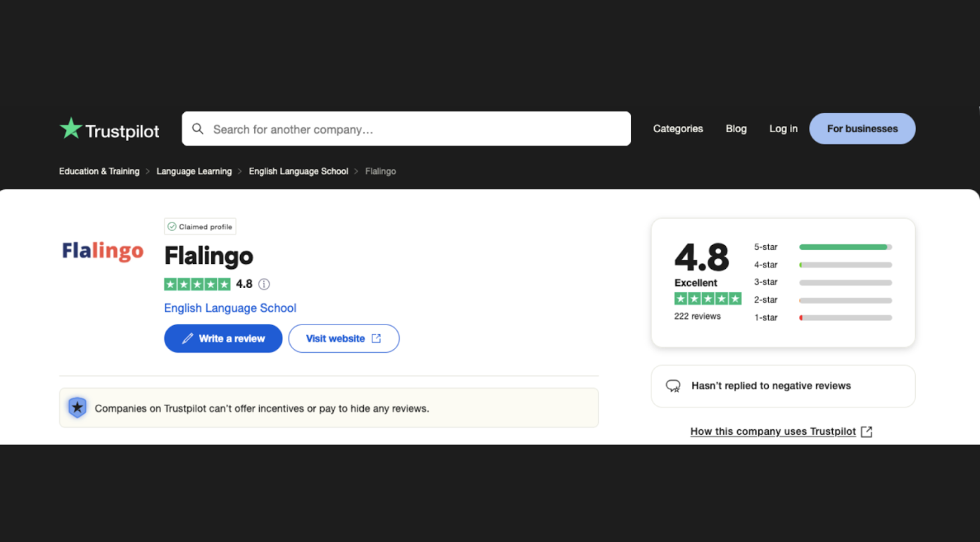Viewport: 980px width, 542px height.
Task: Click the star rating under Excellent
Action: click(x=708, y=298)
